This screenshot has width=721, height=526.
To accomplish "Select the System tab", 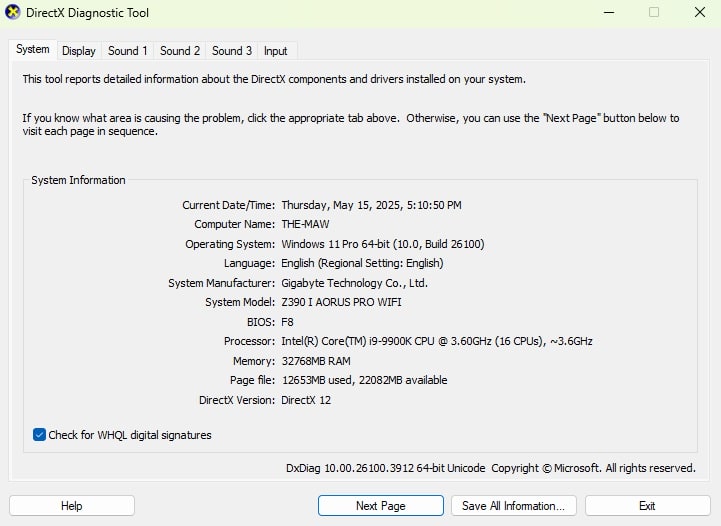I will [x=33, y=49].
